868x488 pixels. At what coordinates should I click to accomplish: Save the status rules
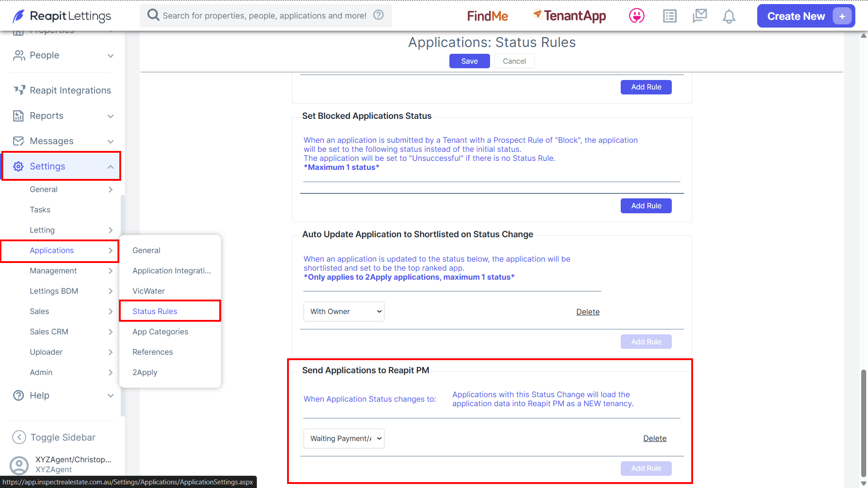[469, 61]
